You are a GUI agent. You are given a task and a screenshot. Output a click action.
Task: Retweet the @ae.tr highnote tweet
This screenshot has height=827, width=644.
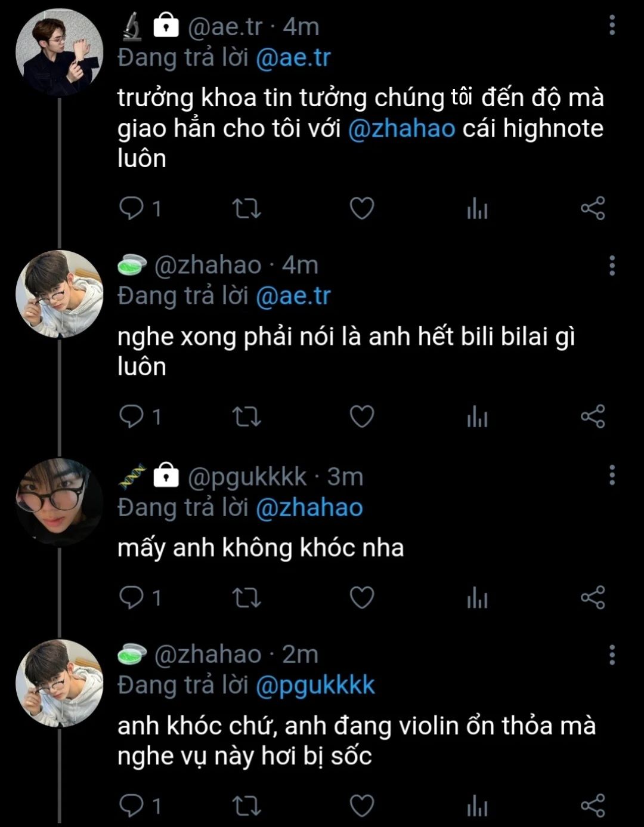(246, 209)
